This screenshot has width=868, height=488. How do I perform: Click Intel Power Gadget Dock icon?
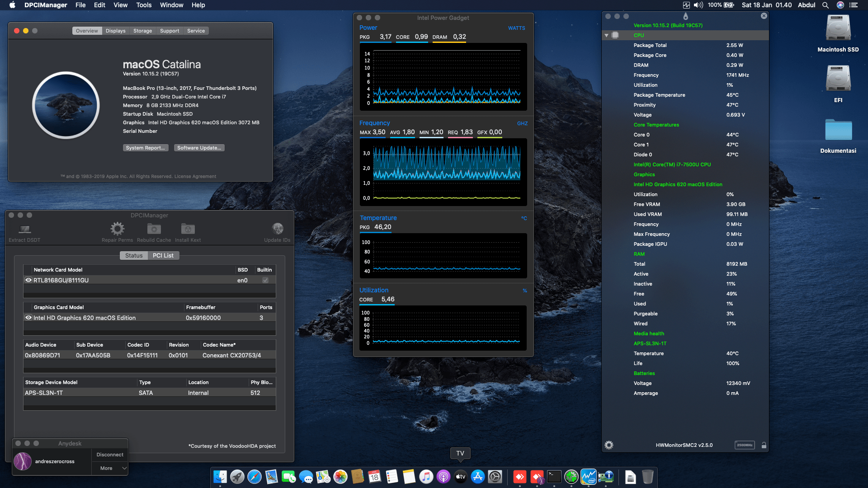point(589,477)
